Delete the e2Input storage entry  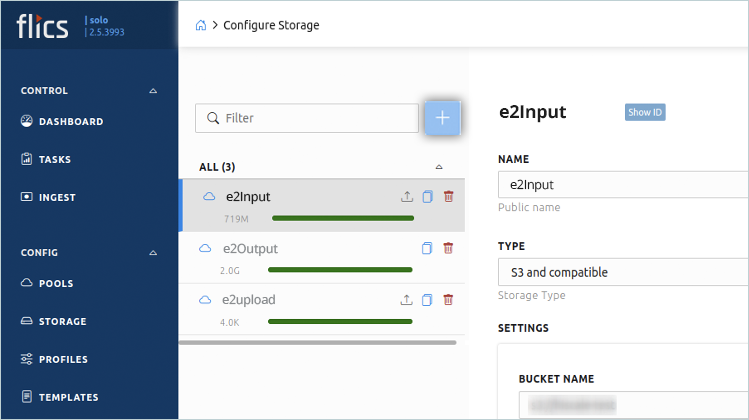(448, 197)
